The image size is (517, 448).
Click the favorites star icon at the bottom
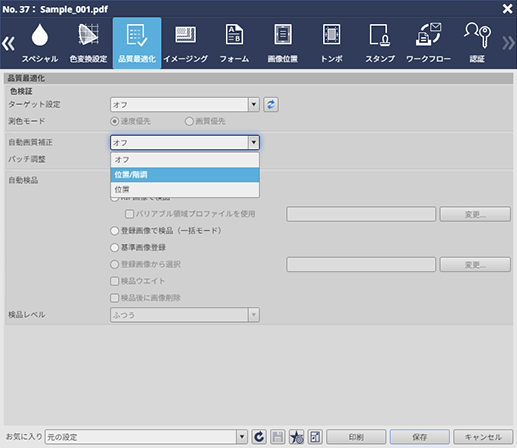point(296,437)
